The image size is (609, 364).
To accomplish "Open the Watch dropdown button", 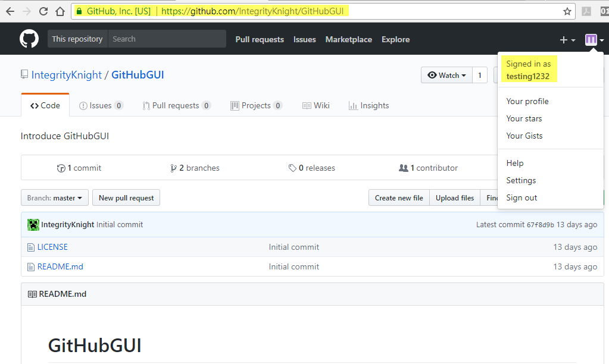I will [x=446, y=76].
